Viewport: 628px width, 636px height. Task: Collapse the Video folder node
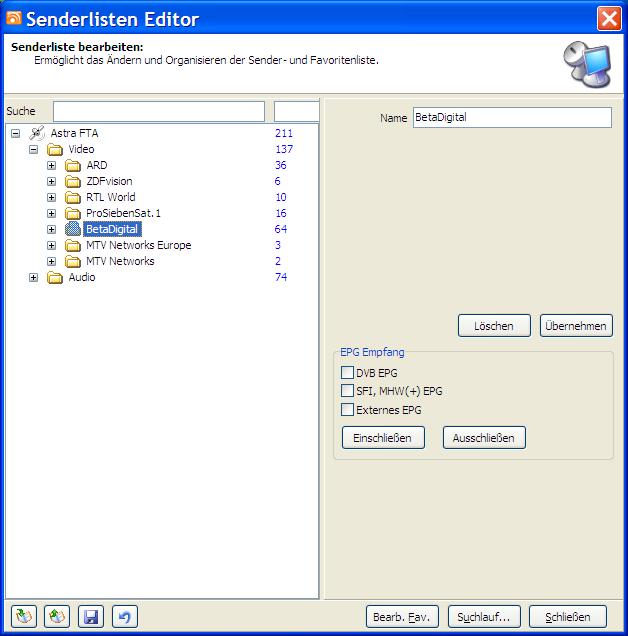[33, 150]
